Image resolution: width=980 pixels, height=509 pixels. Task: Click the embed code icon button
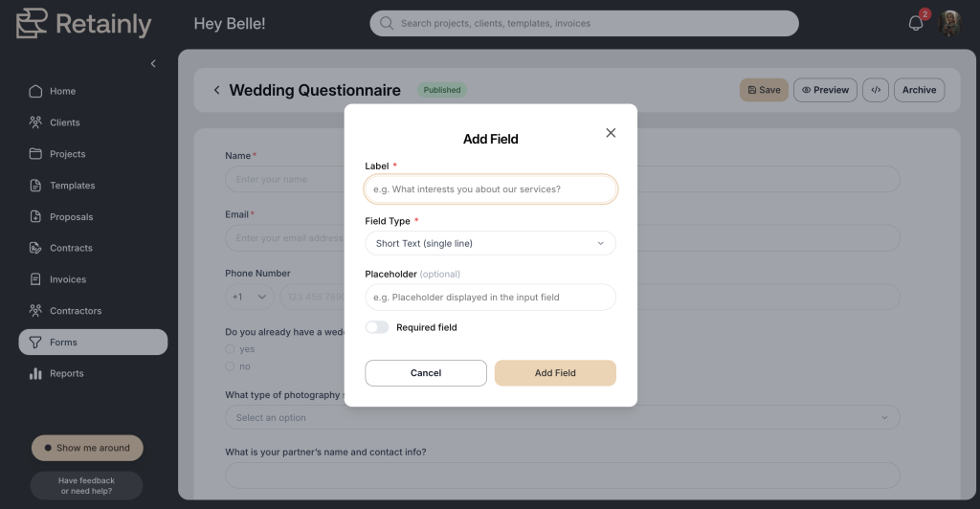click(876, 90)
